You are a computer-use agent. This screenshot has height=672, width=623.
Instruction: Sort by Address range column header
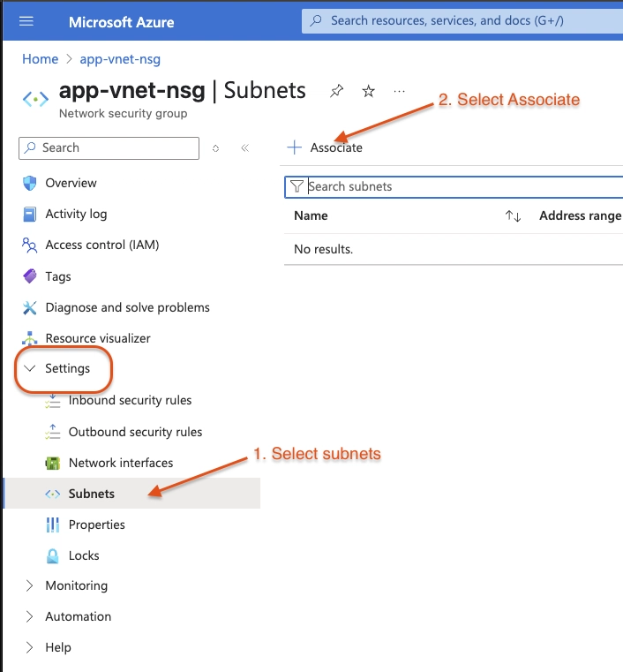click(580, 215)
